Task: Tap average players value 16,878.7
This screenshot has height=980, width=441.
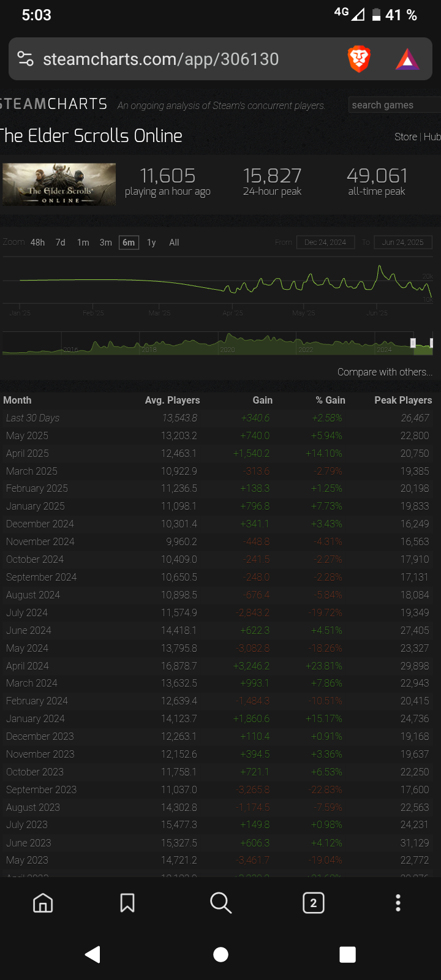Action: pyautogui.click(x=179, y=666)
